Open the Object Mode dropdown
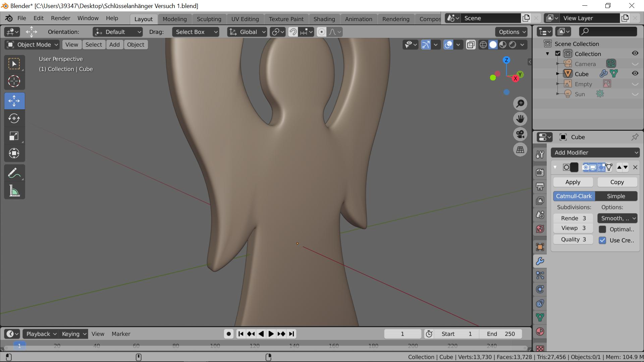This screenshot has width=644, height=362. click(32, 45)
